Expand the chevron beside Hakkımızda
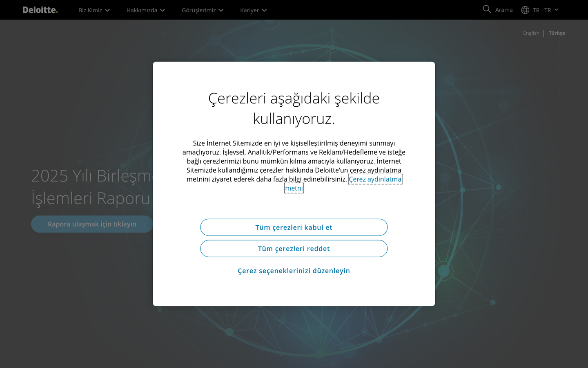Screen dimensions: 588x368 click(163, 10)
